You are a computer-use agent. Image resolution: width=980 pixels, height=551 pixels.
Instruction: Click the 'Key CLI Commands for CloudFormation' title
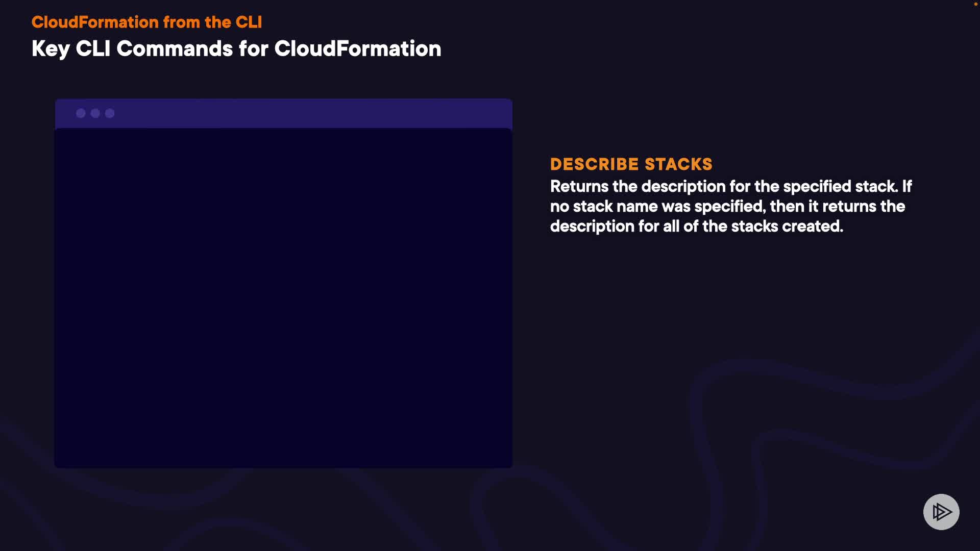(236, 48)
